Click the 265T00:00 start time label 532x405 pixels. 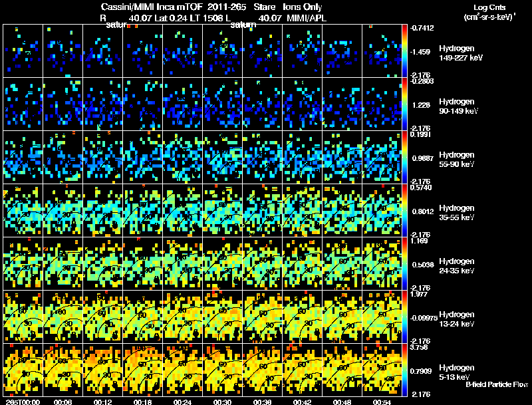tap(23, 402)
